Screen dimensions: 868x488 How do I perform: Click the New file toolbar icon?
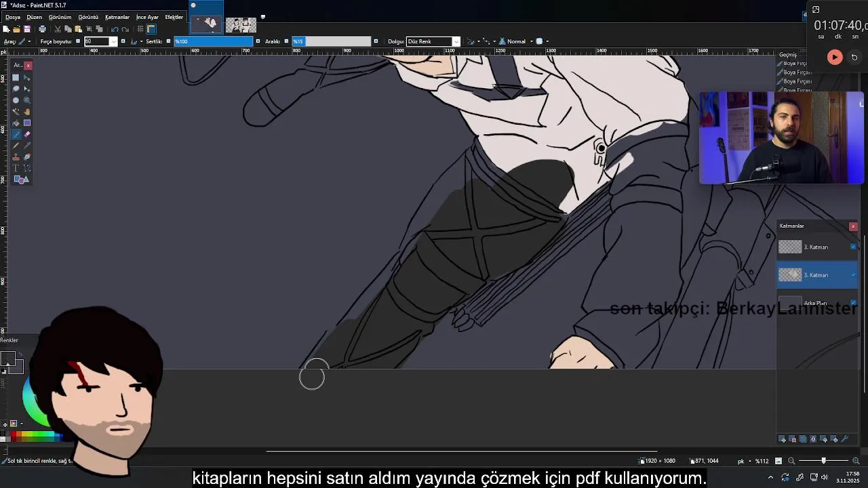click(x=6, y=29)
